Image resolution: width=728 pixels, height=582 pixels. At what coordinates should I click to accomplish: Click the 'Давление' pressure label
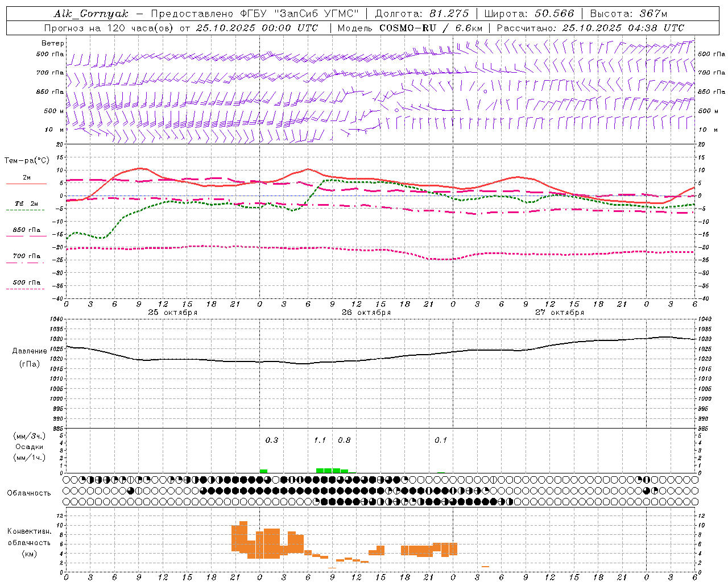30,351
